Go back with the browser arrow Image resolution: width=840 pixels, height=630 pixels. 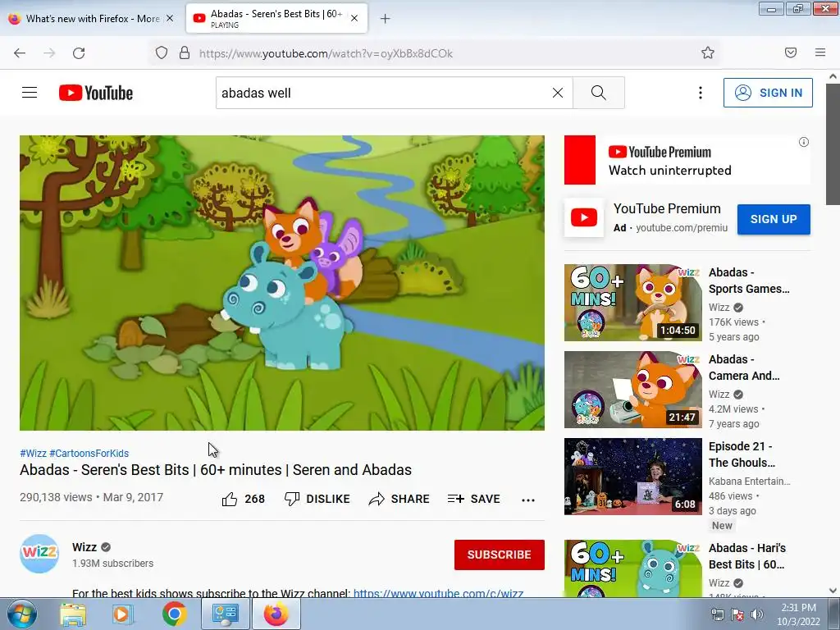coord(20,53)
